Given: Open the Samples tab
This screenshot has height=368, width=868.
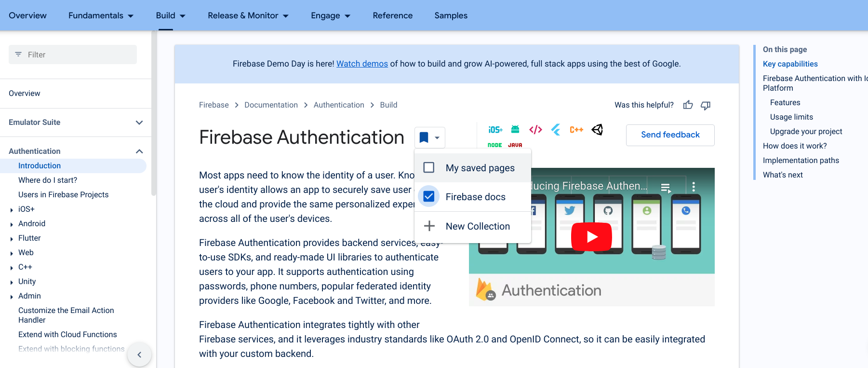Looking at the screenshot, I should coord(451,15).
